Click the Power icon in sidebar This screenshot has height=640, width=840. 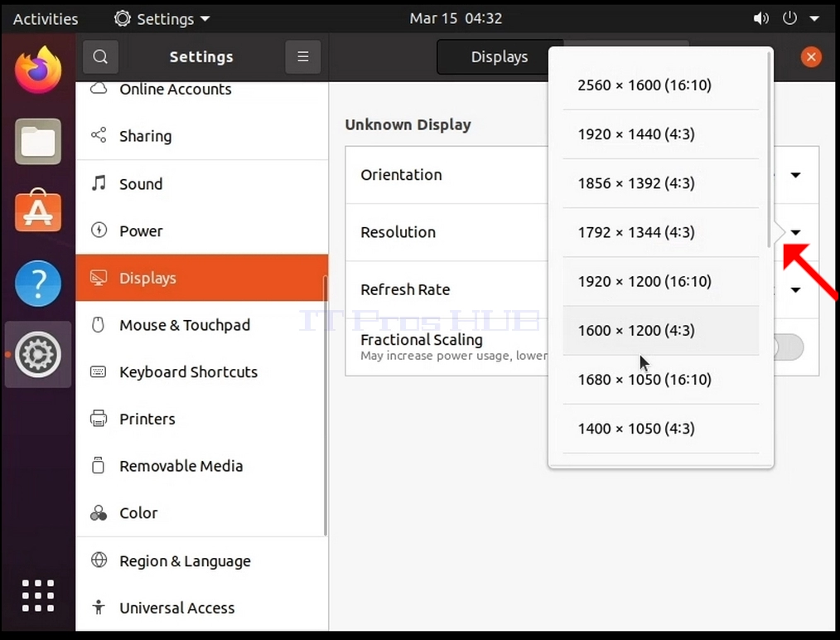(x=99, y=230)
